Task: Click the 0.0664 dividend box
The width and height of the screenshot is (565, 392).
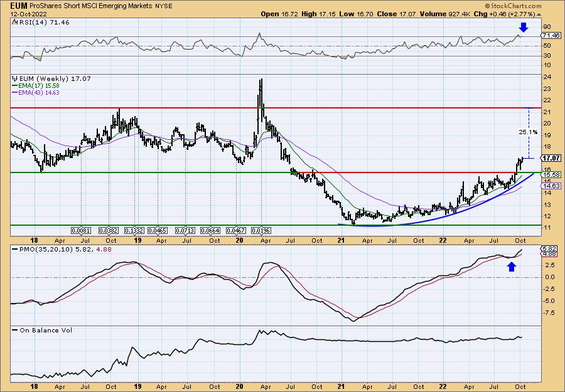Action: [210, 230]
